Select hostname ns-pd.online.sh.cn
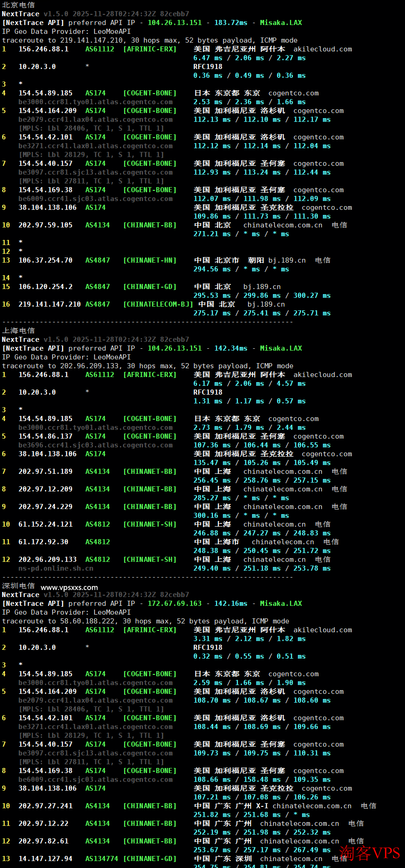Image resolution: width=405 pixels, height=868 pixels. coord(56,568)
